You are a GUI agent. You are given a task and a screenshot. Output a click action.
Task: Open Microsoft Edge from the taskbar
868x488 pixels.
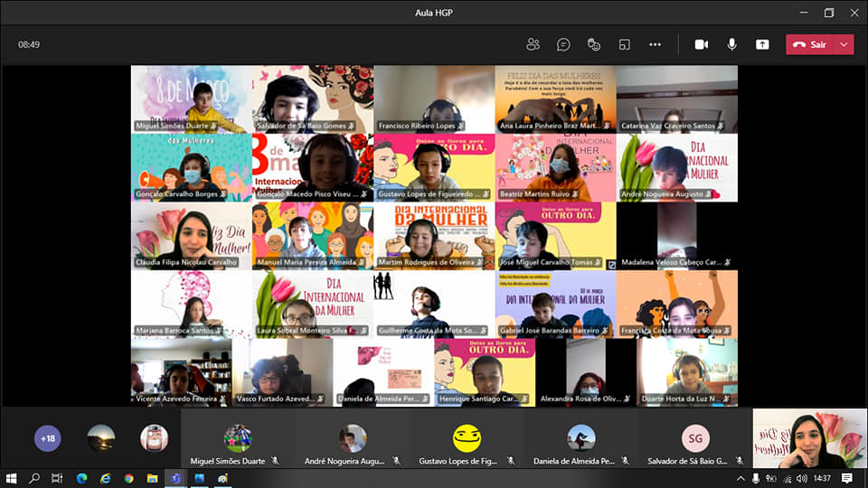pos(81,478)
